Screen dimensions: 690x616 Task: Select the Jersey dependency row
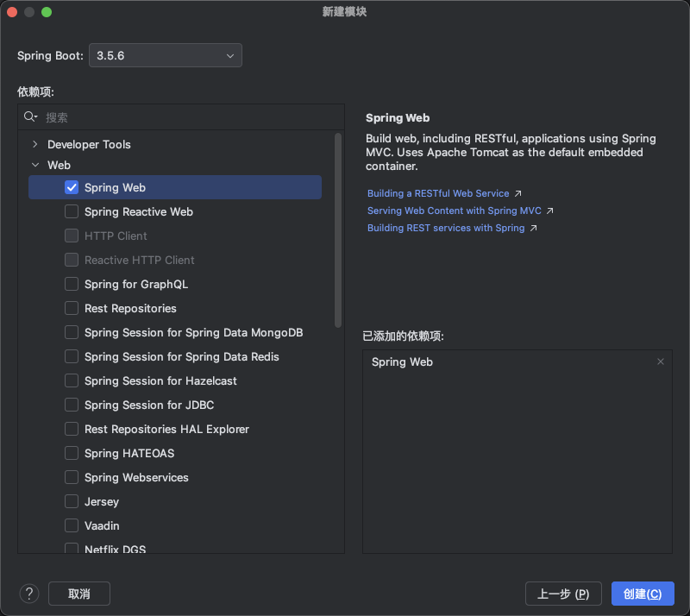point(102,501)
